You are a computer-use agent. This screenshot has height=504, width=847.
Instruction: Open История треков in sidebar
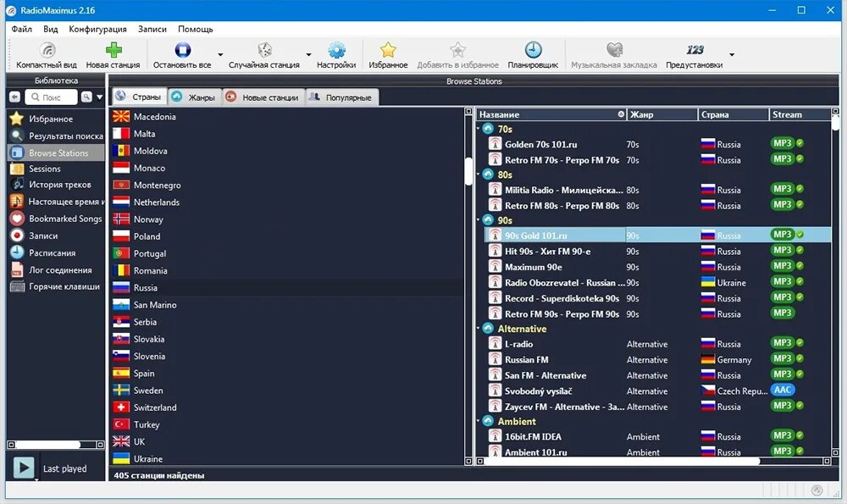tap(56, 185)
